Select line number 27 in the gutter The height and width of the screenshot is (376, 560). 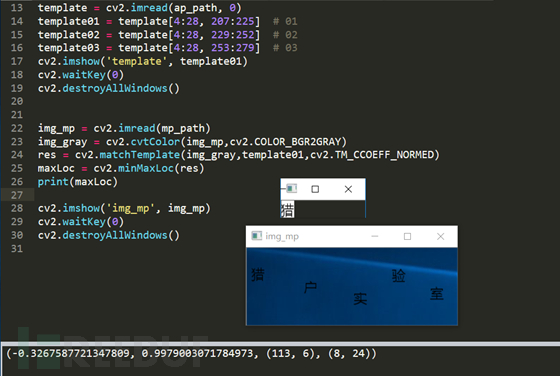[x=17, y=195]
